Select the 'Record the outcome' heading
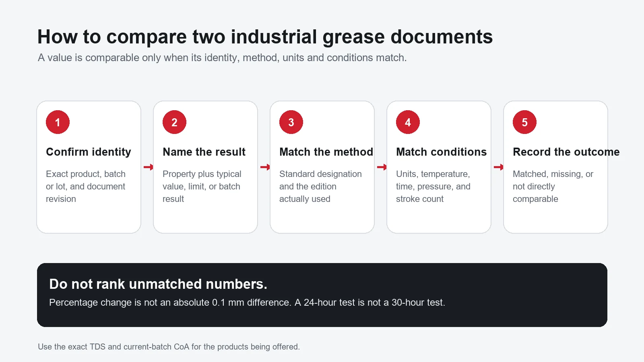Image resolution: width=644 pixels, height=362 pixels. pyautogui.click(x=566, y=152)
